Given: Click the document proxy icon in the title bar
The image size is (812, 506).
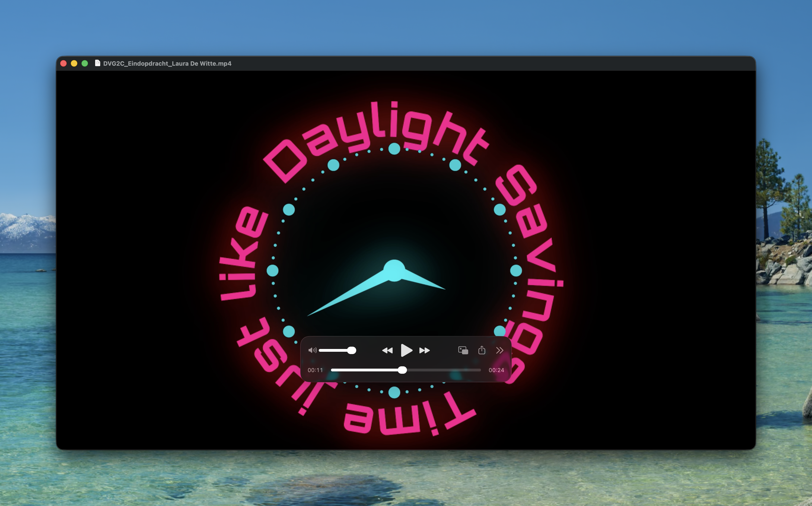Looking at the screenshot, I should 97,63.
